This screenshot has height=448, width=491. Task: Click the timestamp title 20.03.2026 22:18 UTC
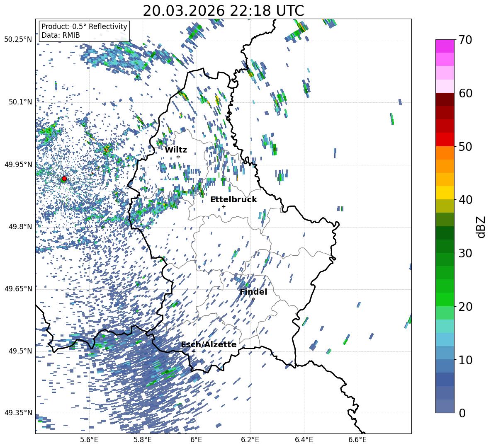(x=223, y=11)
